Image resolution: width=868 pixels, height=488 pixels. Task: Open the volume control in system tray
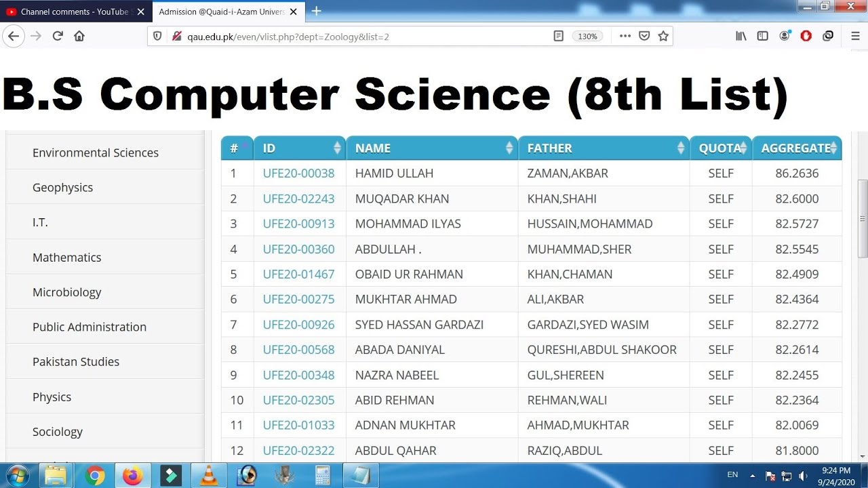(803, 476)
